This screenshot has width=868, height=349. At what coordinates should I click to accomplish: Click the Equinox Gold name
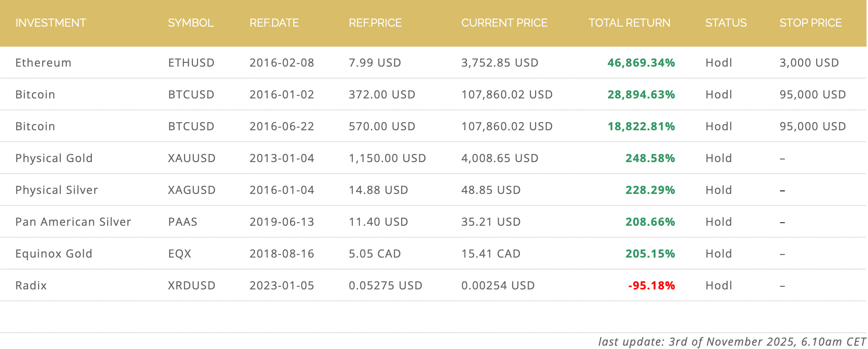54,254
